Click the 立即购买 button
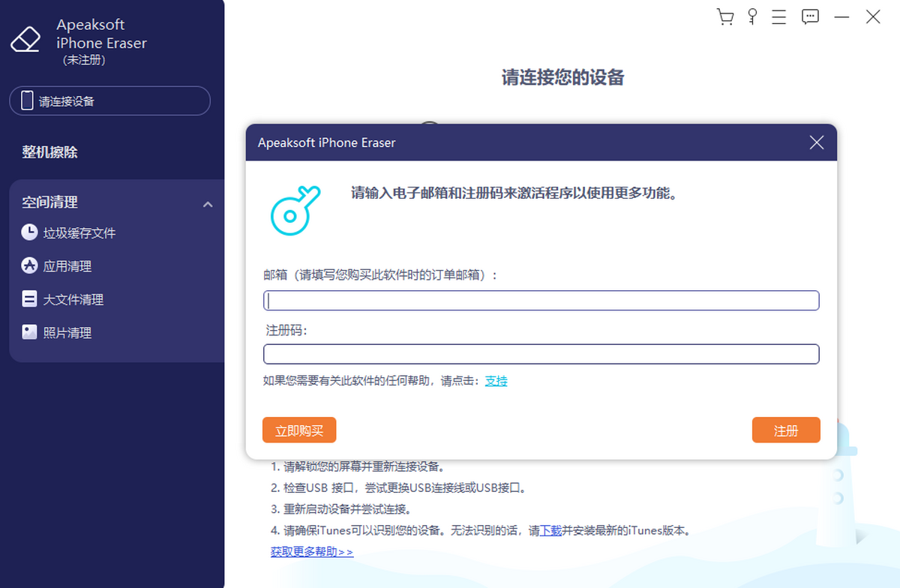Screen dimensions: 900x588 click(x=299, y=430)
